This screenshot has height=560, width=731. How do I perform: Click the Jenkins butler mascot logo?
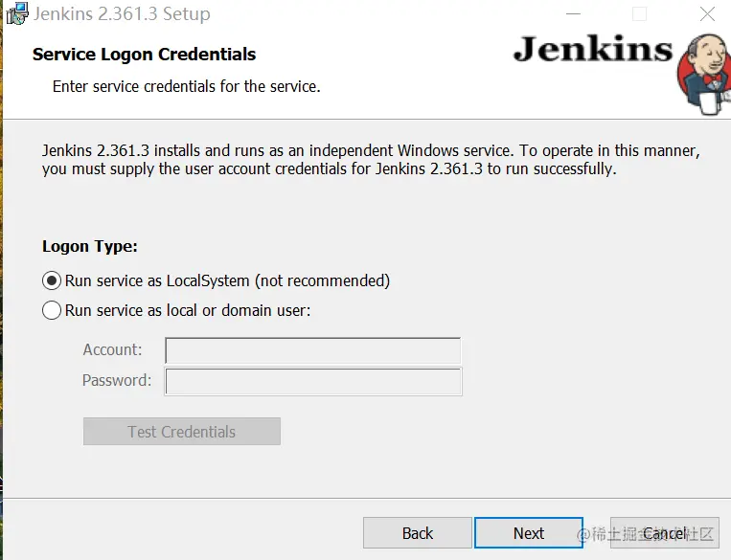tap(704, 74)
